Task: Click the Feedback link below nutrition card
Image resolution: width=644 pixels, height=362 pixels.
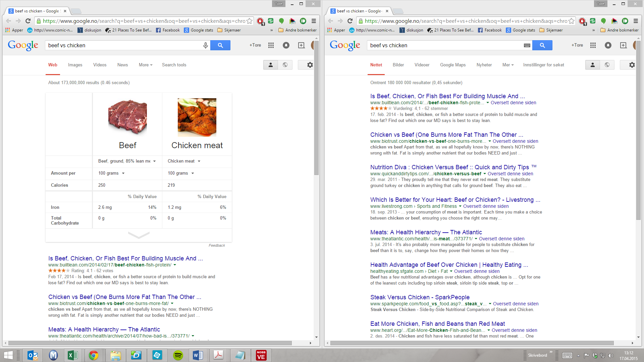Action: (x=217, y=246)
